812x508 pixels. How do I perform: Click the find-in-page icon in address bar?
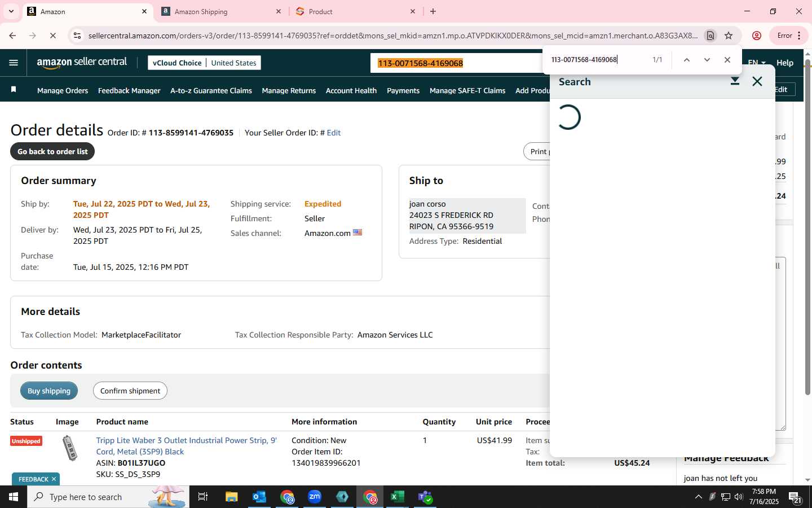click(710, 36)
